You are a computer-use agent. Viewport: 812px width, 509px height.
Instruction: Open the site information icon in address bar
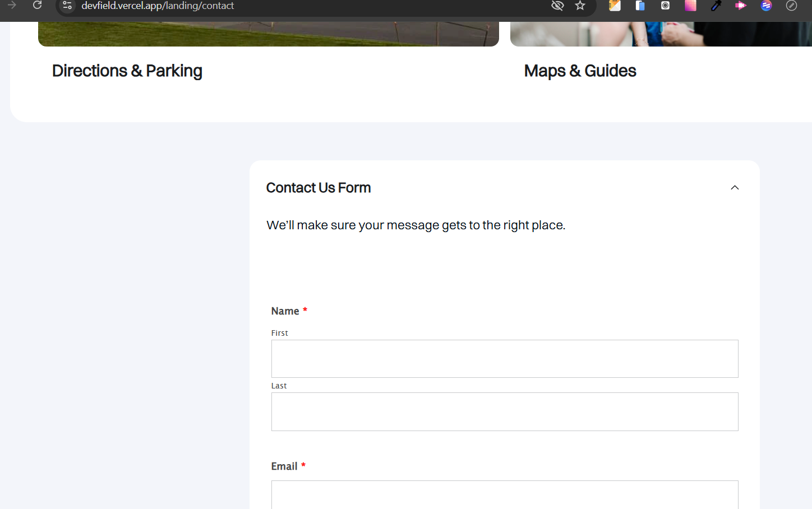pos(67,6)
